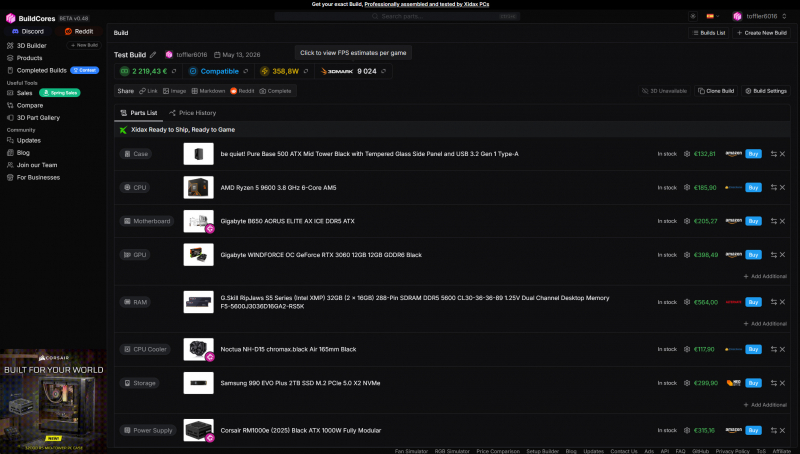Viewport: 800px width, 454px height.
Task: Add Additional GPU
Action: [765, 276]
